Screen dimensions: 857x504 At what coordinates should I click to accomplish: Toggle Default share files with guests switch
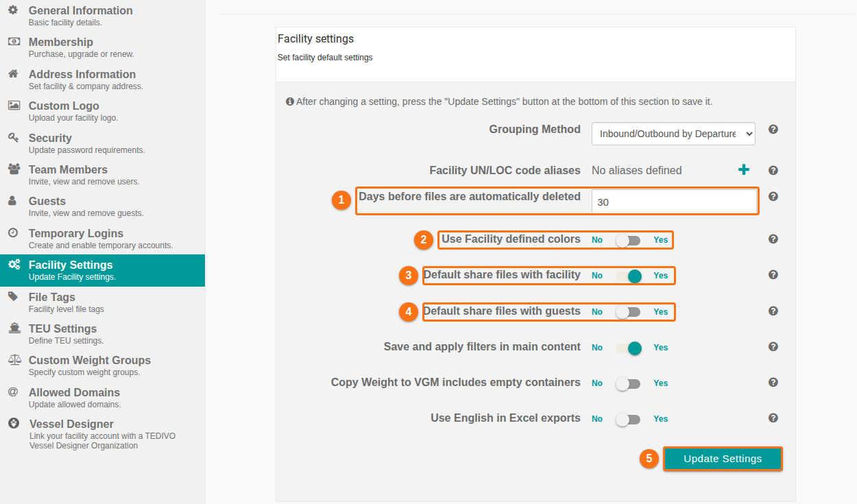pos(628,312)
